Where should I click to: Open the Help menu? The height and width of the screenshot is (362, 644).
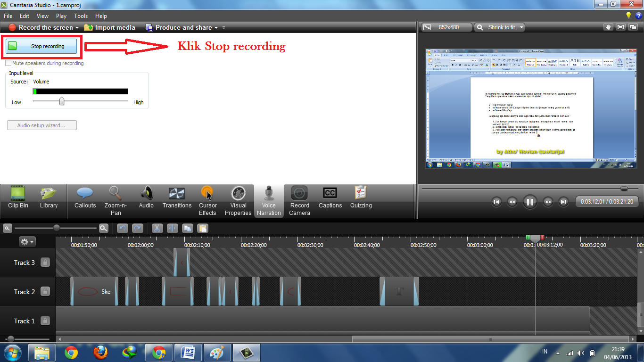[101, 16]
